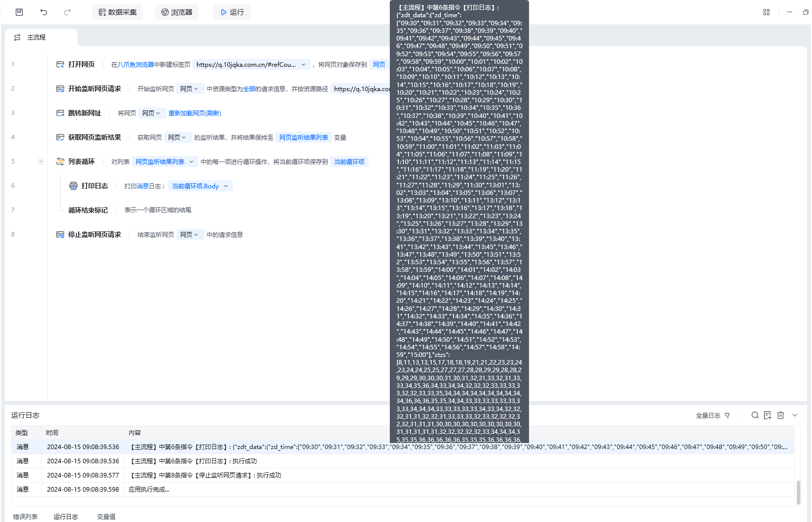Viewport: 812px width, 522px height.
Task: Click the resource path URL field in step 2
Action: (x=361, y=89)
